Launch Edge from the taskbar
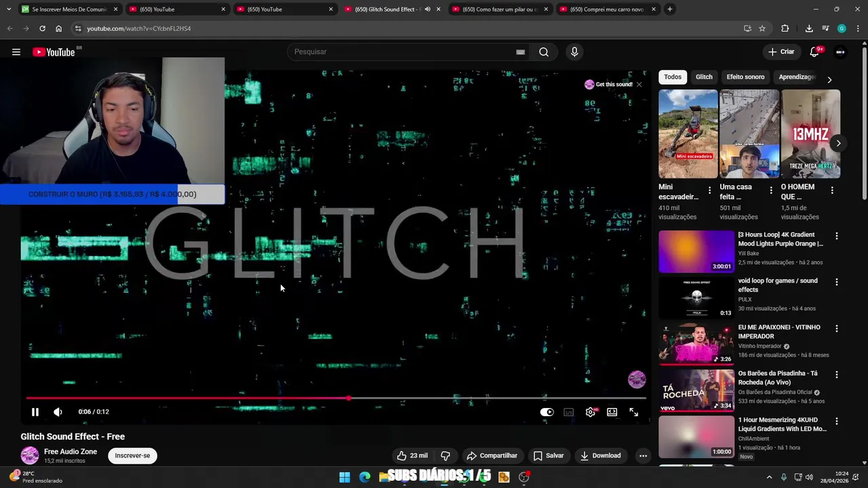The width and height of the screenshot is (868, 488). [x=365, y=477]
